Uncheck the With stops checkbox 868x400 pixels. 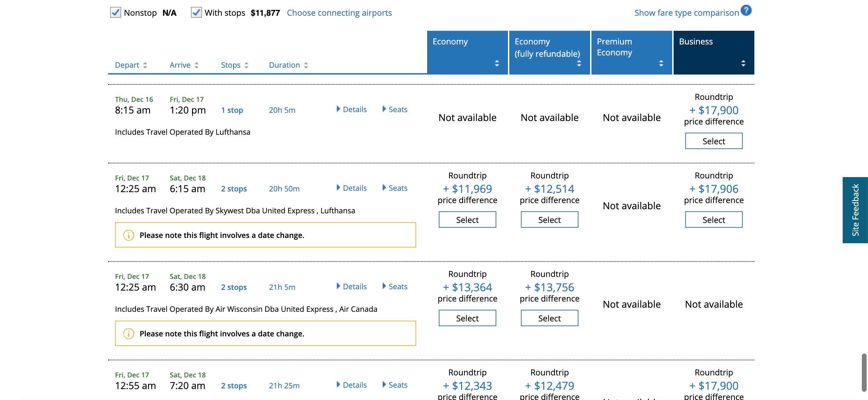point(196,13)
